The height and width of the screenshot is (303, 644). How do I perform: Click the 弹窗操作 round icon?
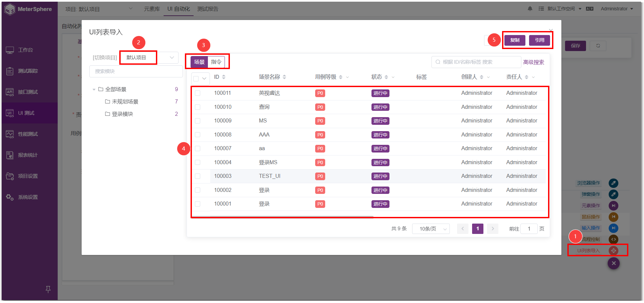pos(613,194)
